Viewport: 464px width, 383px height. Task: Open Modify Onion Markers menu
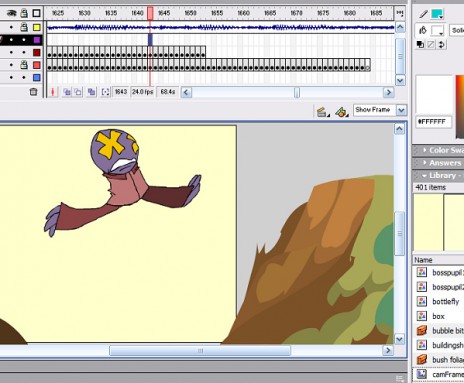coord(105,92)
